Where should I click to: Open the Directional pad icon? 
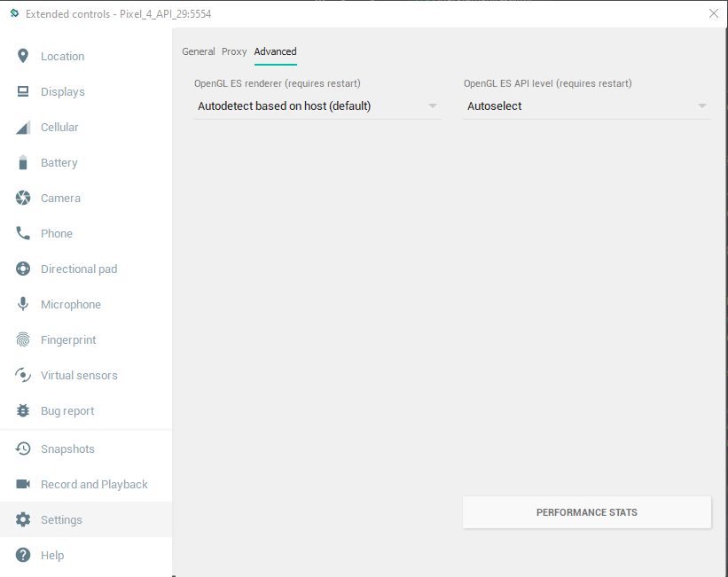(21, 269)
